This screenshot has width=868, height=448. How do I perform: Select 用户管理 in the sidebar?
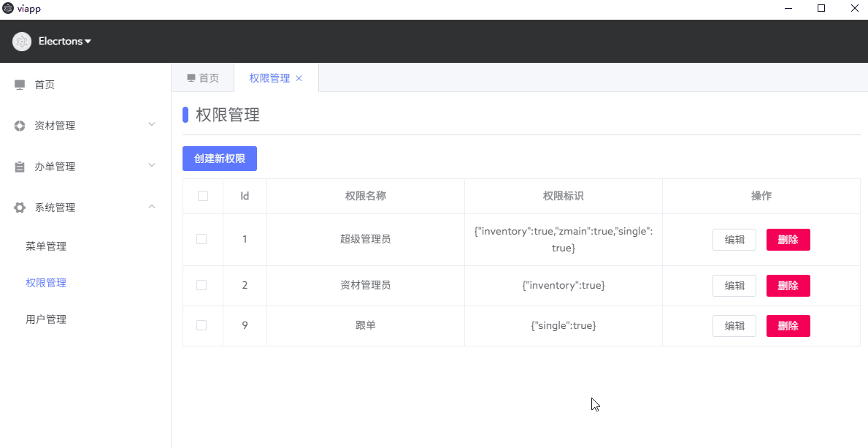46,319
